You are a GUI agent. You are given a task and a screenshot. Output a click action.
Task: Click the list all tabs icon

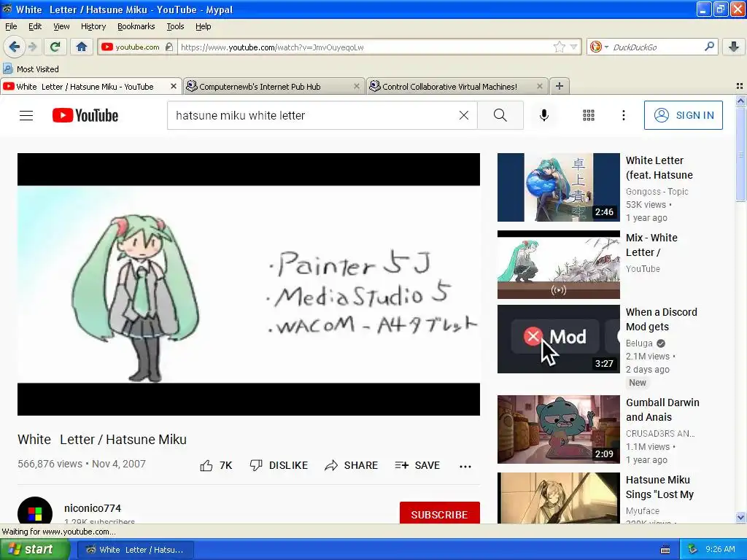coord(740,86)
